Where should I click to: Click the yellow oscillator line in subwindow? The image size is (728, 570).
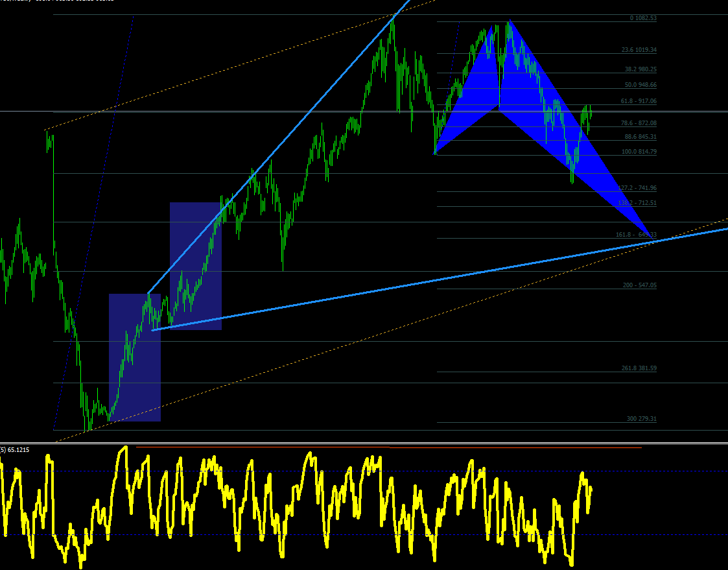point(297,487)
